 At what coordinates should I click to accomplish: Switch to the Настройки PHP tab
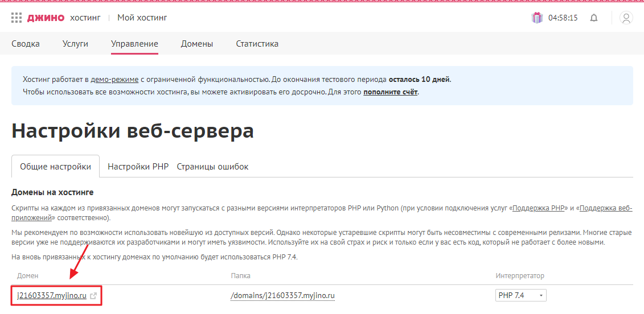point(138,167)
